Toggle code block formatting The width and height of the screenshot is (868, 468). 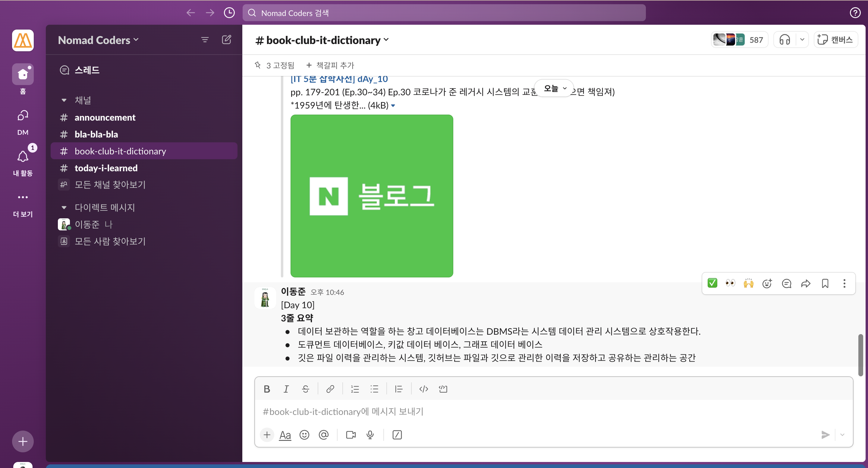(443, 389)
